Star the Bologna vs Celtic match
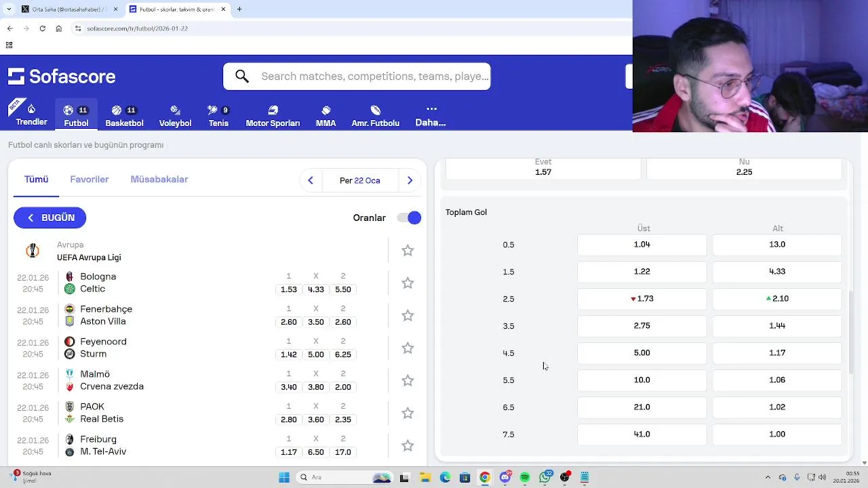Screen dimensions: 868x488 tap(408, 283)
